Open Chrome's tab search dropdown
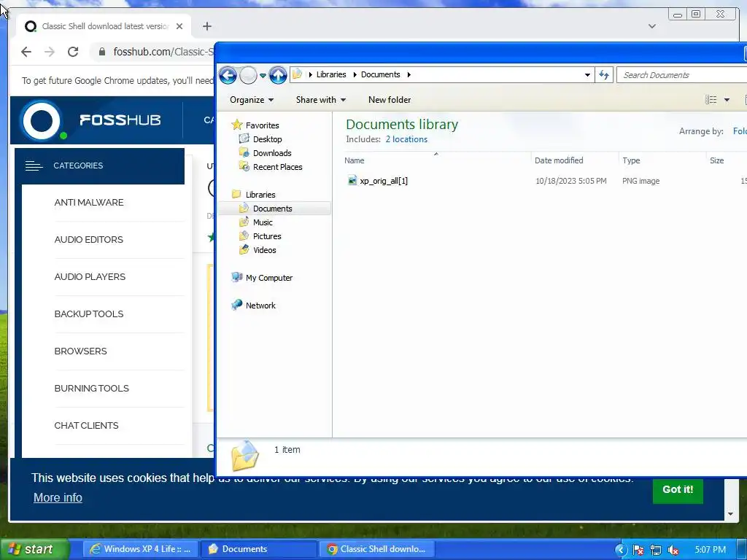The height and width of the screenshot is (560, 747). click(x=651, y=26)
